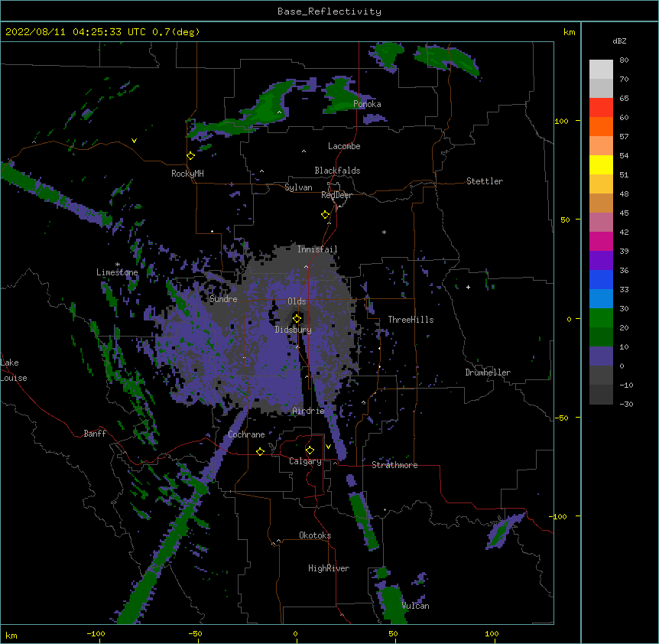
Task: Click the Base_Reflectivity title
Action: pos(329,11)
